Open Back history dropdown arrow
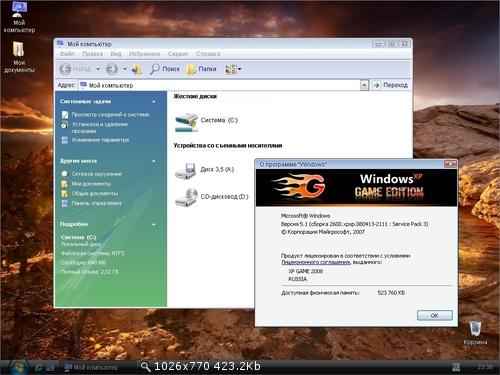The width and height of the screenshot is (500, 375). [x=98, y=69]
